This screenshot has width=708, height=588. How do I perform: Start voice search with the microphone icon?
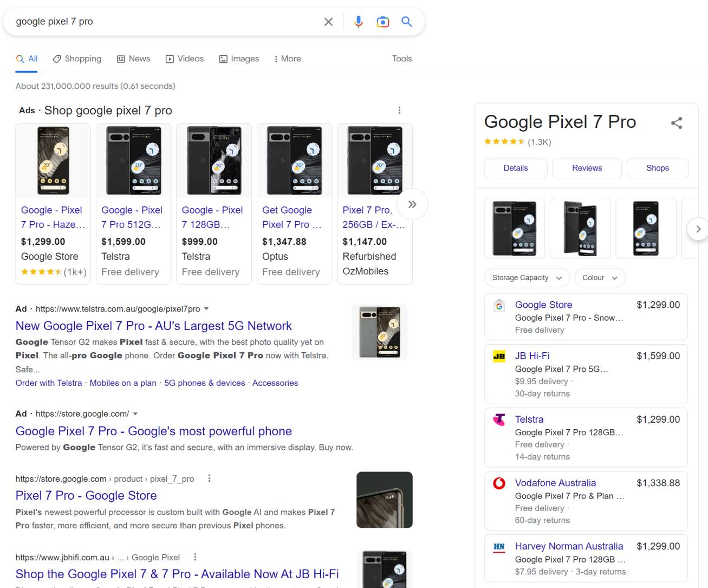coord(358,22)
